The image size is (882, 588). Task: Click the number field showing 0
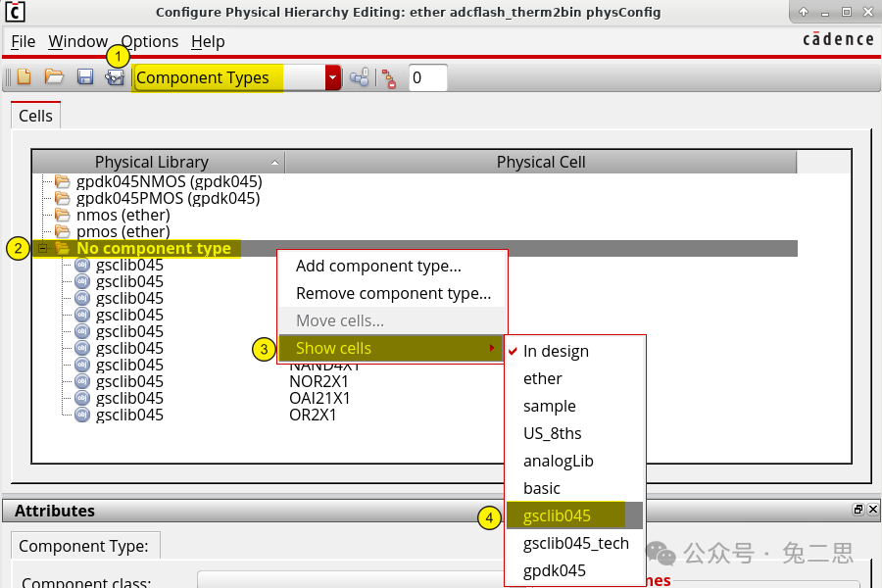(x=427, y=77)
